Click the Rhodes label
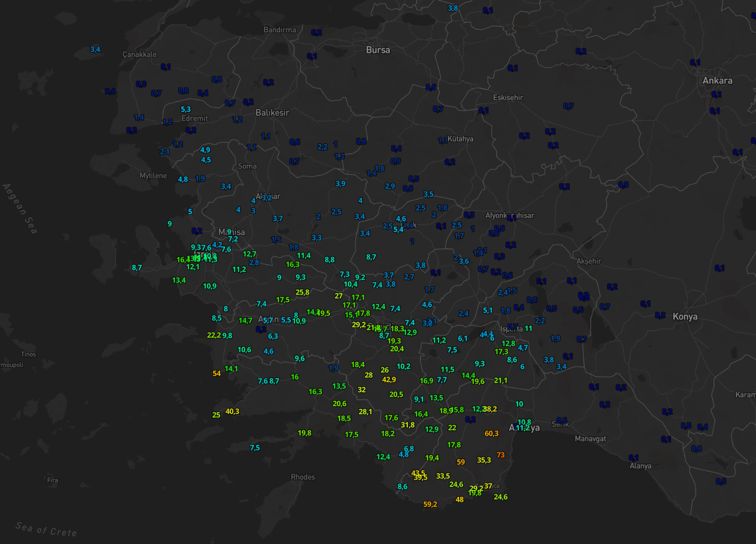This screenshot has width=756, height=544. point(303,477)
